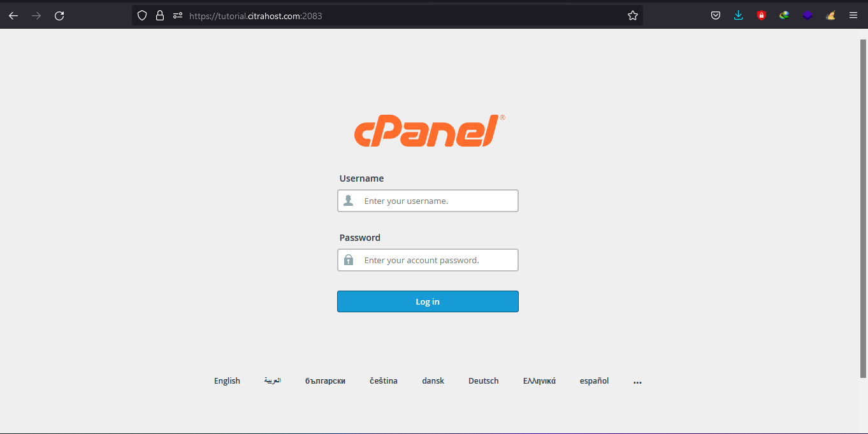Click the lock icon in the password field
Image resolution: width=868 pixels, height=434 pixels.
point(349,260)
